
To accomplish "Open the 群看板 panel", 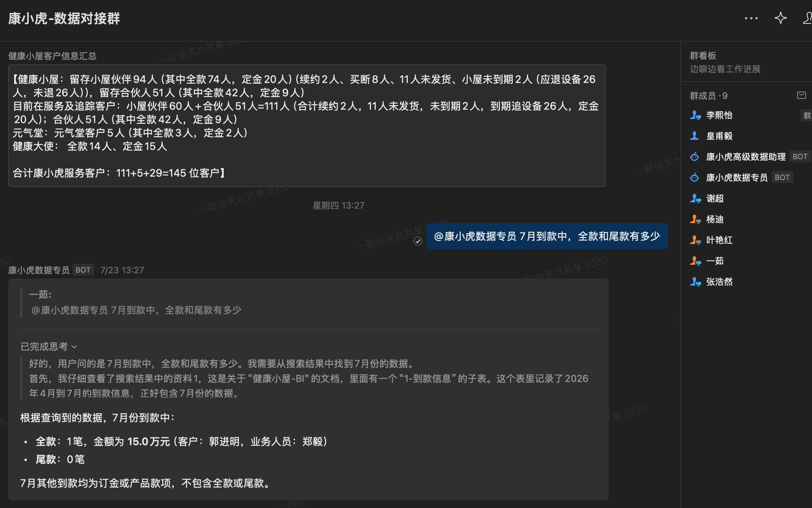I will [x=703, y=56].
